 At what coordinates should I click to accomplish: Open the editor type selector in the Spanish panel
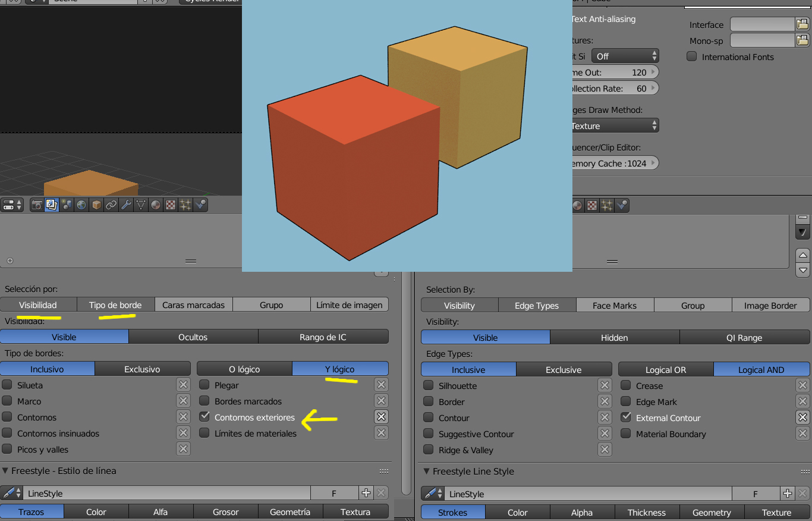tap(12, 205)
